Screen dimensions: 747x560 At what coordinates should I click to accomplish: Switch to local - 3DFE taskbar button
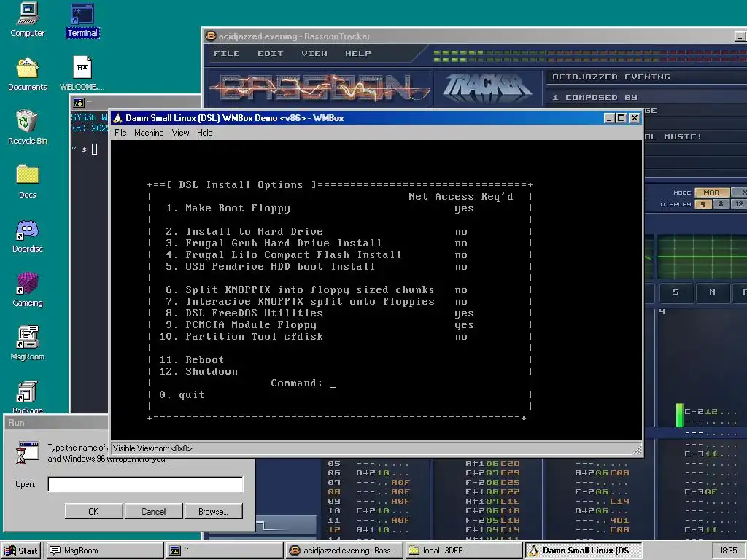point(463,551)
